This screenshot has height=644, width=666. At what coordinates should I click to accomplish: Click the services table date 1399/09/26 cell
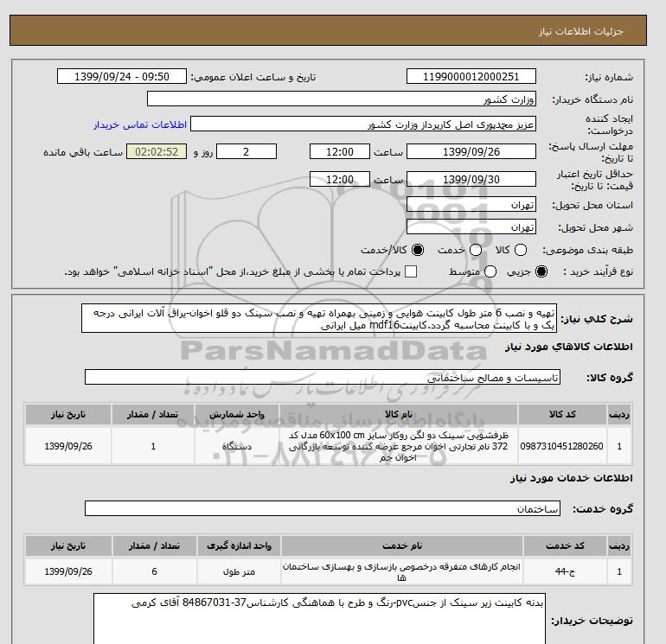click(x=68, y=571)
